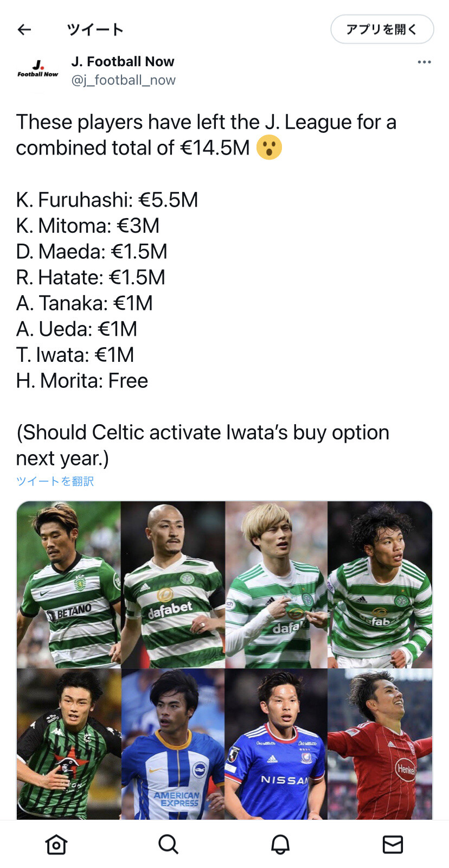Tap the J. Football Now profile avatar
The width and height of the screenshot is (449, 868).
[37, 71]
